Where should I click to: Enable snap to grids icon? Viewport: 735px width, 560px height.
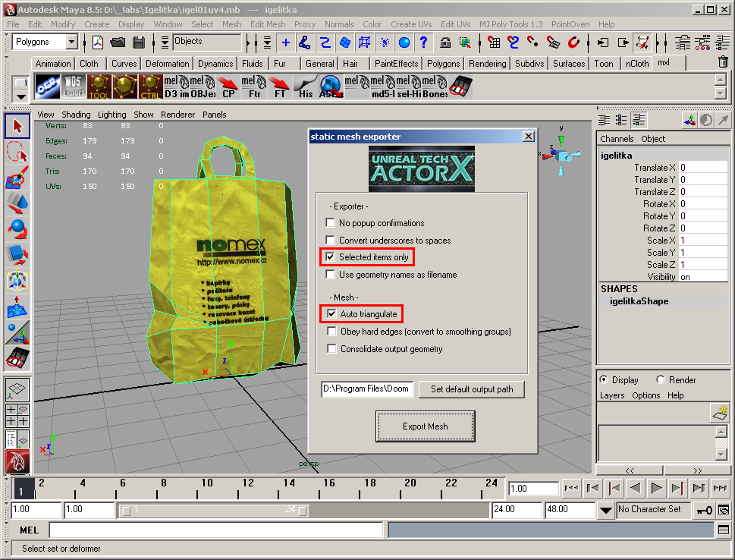pyautogui.click(x=494, y=42)
